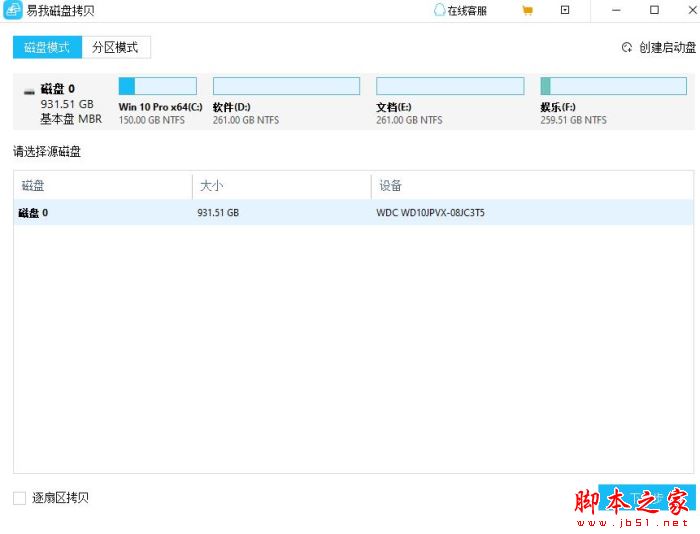This screenshot has height=534, width=700.
Task: Enable sector-by-sector copy checkbox (逐扇区拷贝)
Action: click(x=20, y=498)
